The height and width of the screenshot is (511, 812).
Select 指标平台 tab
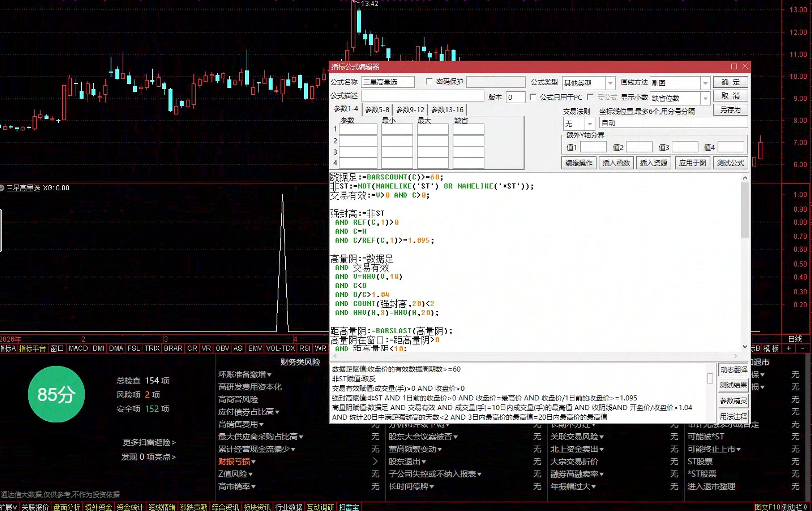(32, 348)
